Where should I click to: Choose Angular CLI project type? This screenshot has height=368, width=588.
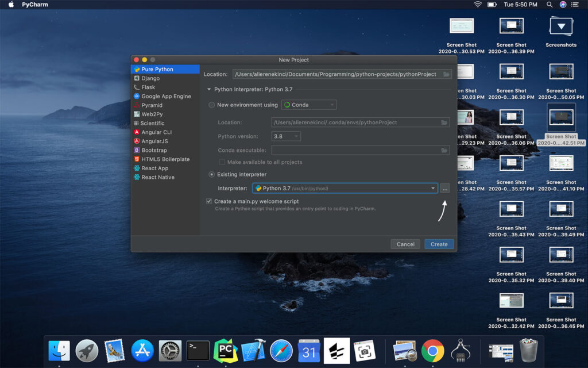point(165,132)
